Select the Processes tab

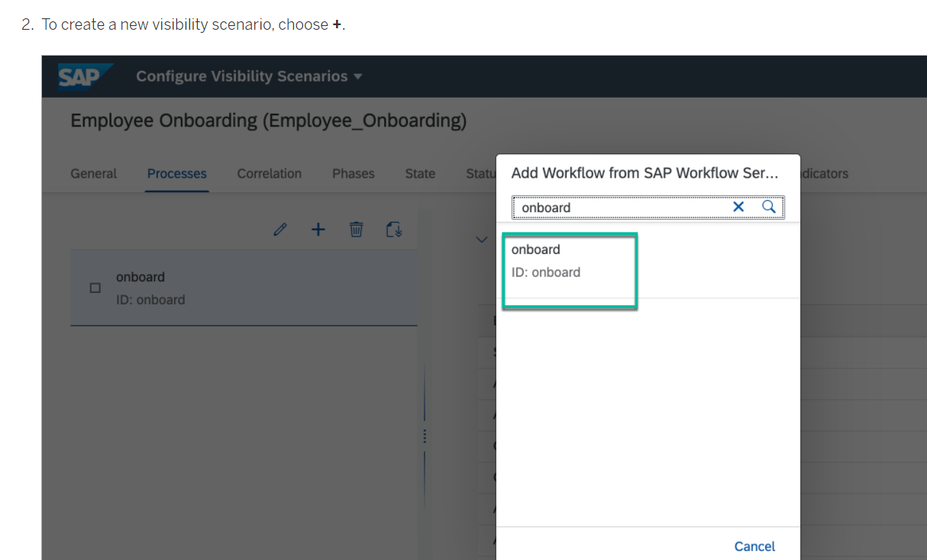pyautogui.click(x=177, y=173)
